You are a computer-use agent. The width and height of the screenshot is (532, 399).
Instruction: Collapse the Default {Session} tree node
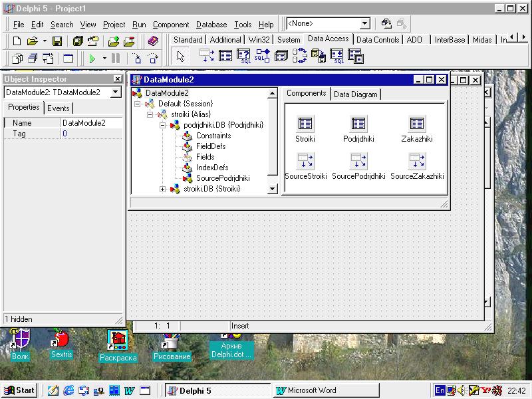[x=137, y=104]
